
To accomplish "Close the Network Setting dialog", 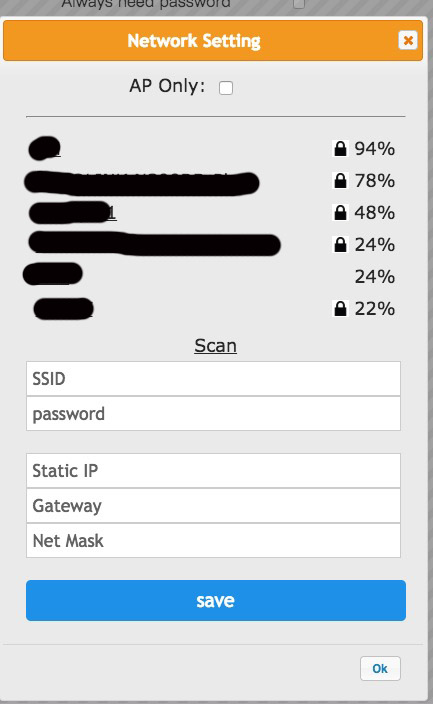I will pyautogui.click(x=408, y=40).
